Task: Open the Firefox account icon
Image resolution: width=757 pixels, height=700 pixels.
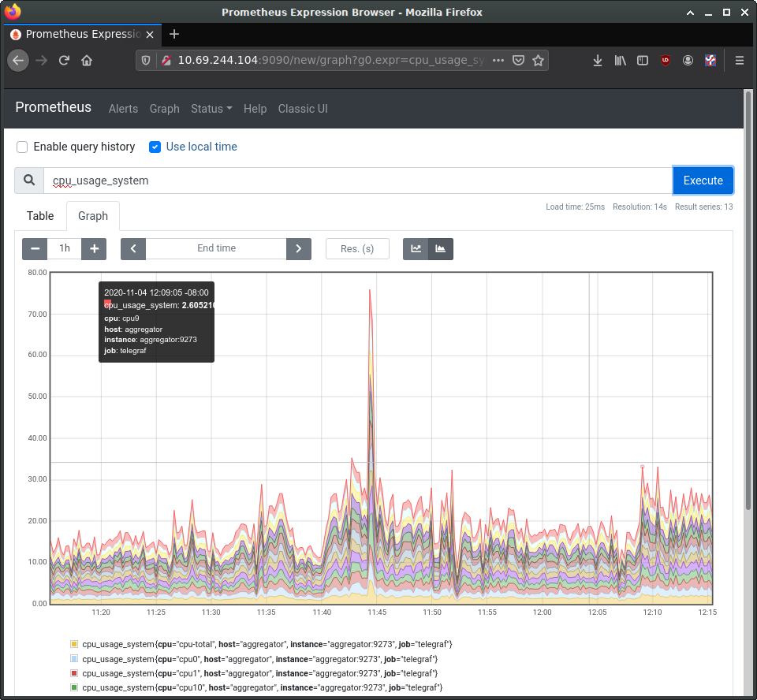Action: click(688, 61)
